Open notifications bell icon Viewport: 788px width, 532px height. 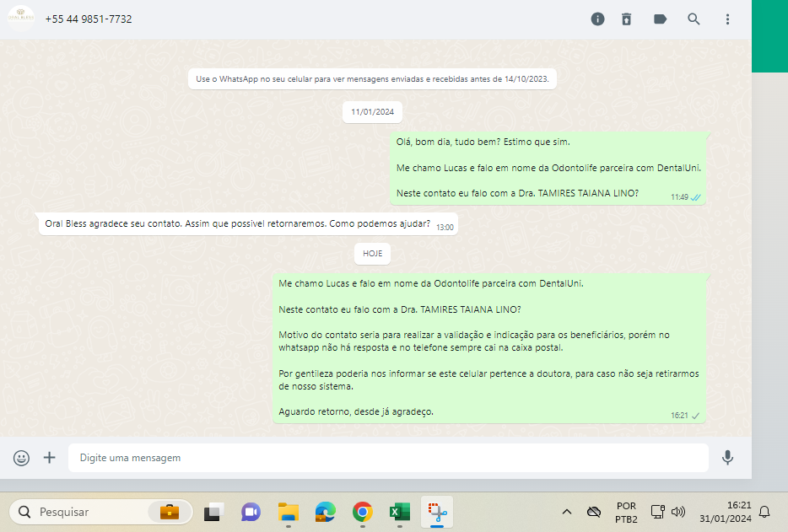pyautogui.click(x=764, y=512)
